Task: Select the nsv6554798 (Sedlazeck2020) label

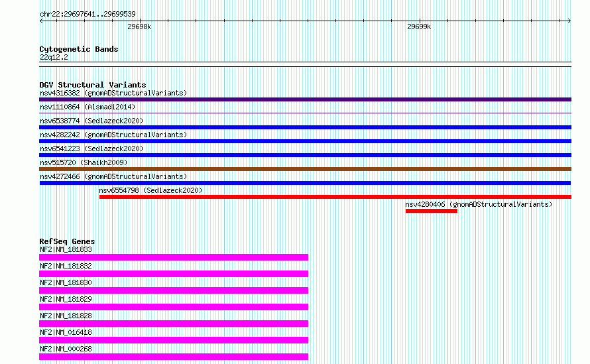Action: click(x=150, y=190)
